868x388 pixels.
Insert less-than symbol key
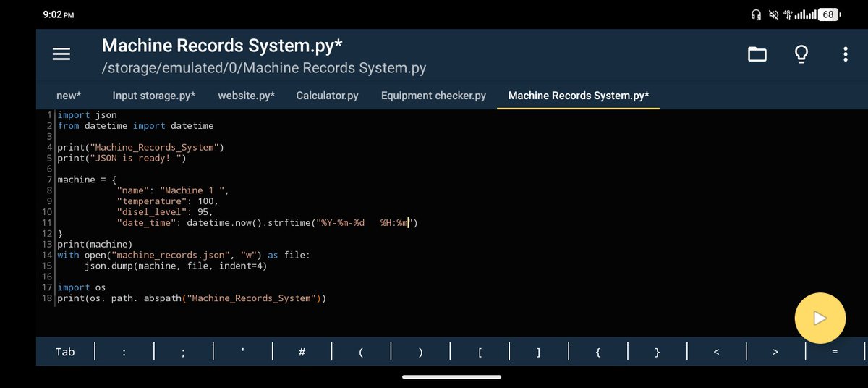[716, 352]
